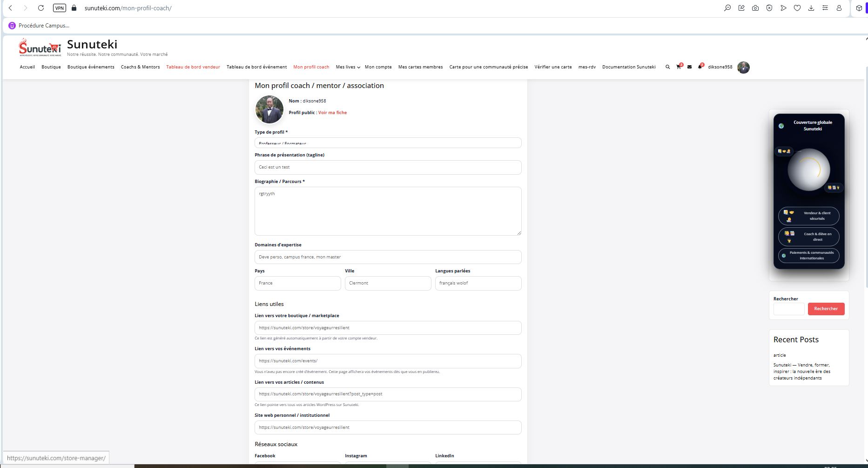Screen dimensions: 868x468
Task: Reload the page with refresh icon
Action: click(41, 8)
